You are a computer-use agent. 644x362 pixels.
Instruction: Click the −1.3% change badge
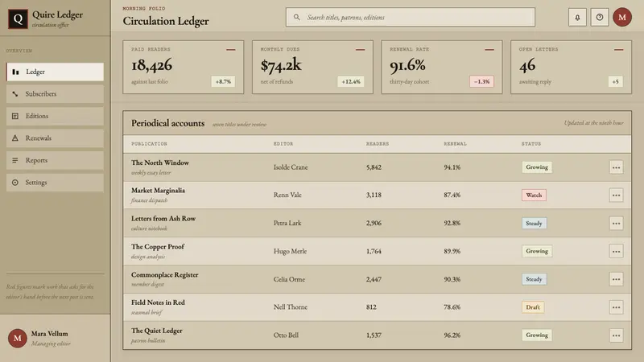pos(481,82)
